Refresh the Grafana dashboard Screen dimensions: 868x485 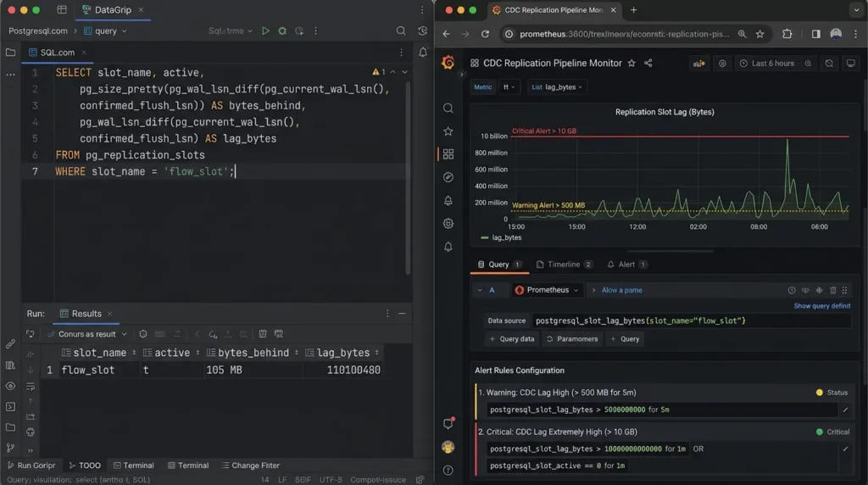(829, 63)
